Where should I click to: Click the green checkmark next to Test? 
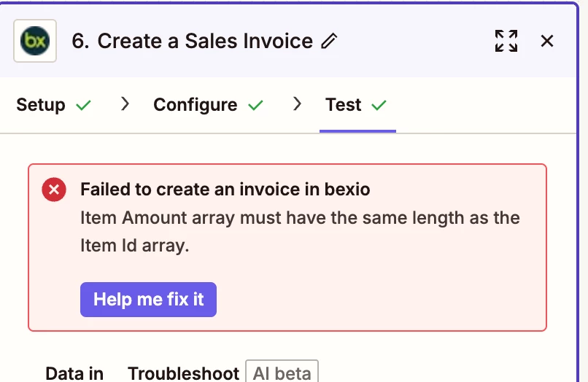coord(379,105)
